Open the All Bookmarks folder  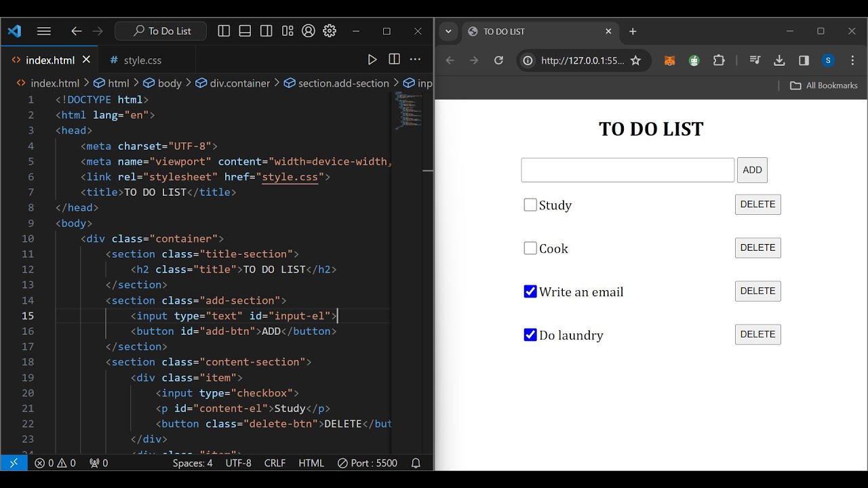[824, 85]
